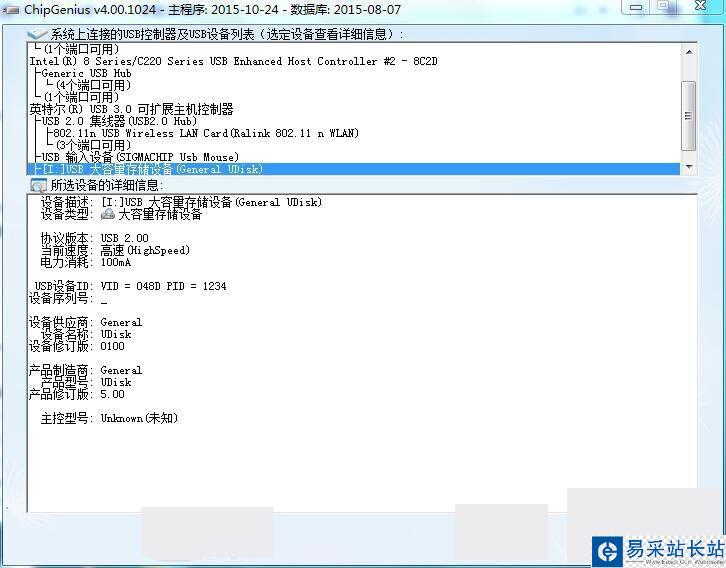
Task: Click the 主控型号 Unknown(未知) line
Action: pyautogui.click(x=109, y=418)
